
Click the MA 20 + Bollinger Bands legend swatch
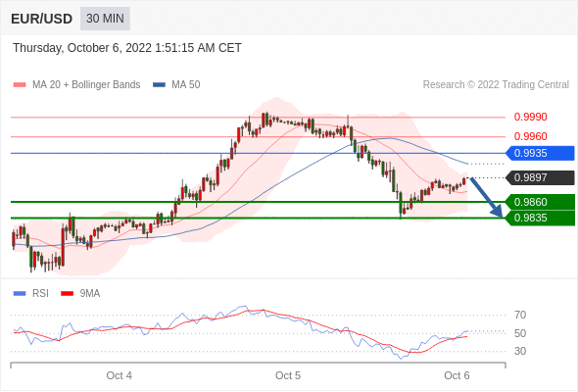(x=20, y=85)
